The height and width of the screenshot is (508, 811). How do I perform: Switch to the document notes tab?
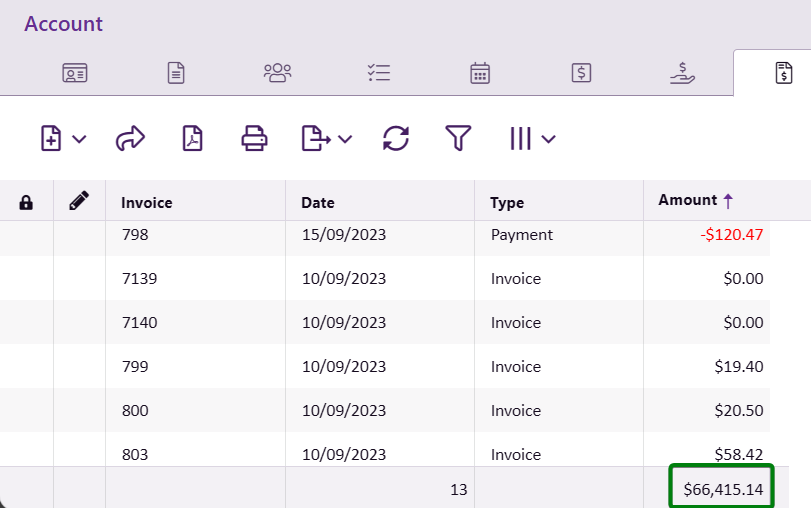[x=176, y=72]
